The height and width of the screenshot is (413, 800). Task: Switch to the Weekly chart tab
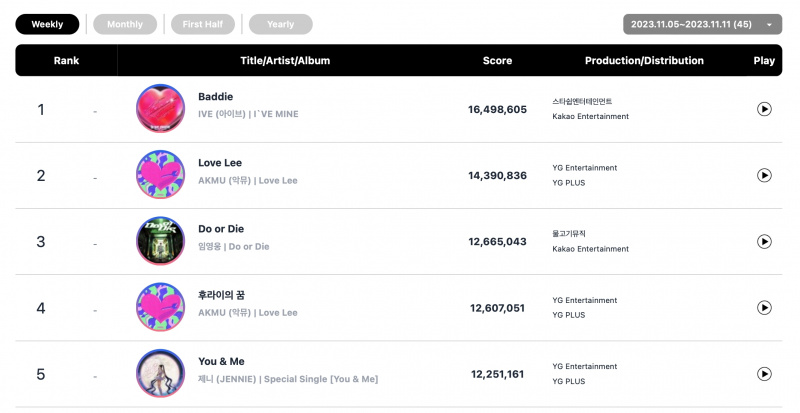pyautogui.click(x=47, y=24)
